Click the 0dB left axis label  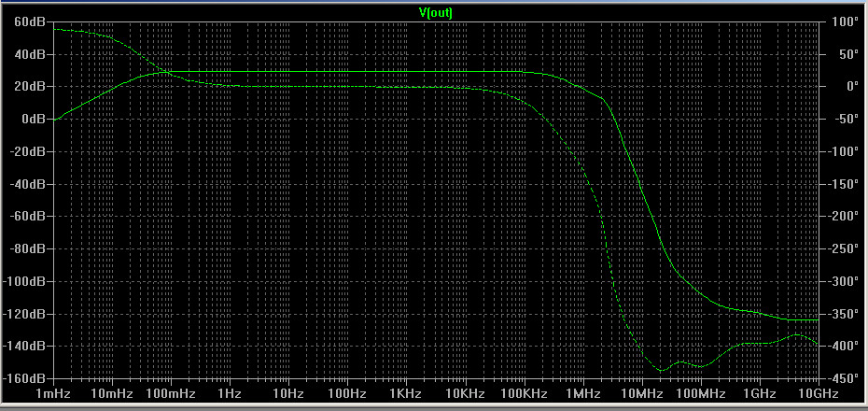tap(34, 119)
